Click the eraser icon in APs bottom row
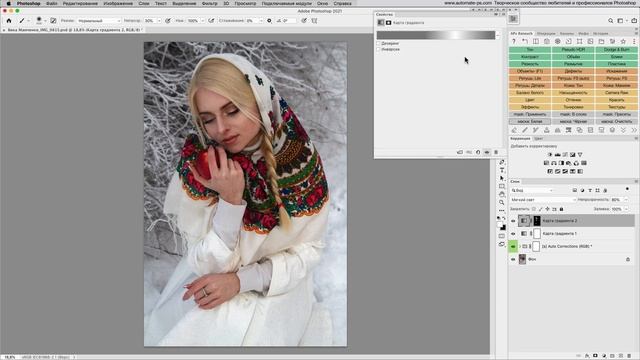The image size is (640, 360). click(514, 130)
